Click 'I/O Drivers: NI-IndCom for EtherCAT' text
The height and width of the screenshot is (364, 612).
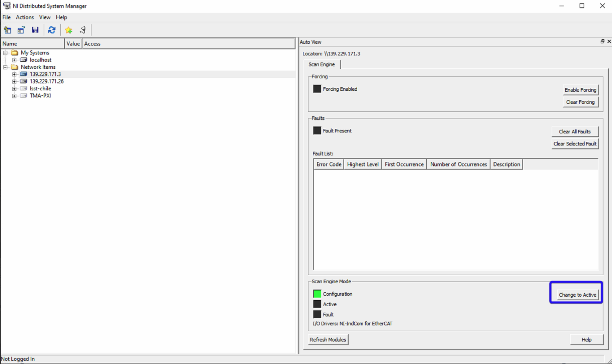[x=353, y=323]
